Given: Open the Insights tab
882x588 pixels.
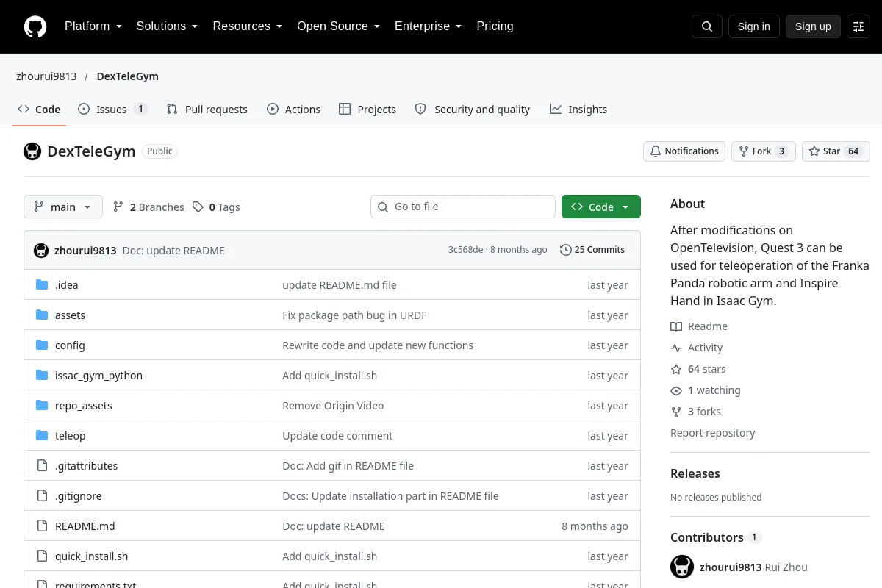Looking at the screenshot, I should [578, 110].
